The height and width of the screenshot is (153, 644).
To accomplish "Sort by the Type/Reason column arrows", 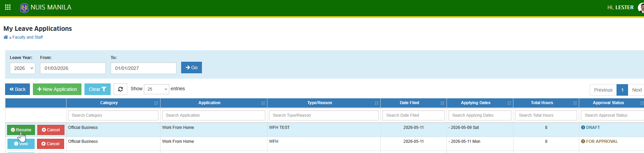I will 376,103.
